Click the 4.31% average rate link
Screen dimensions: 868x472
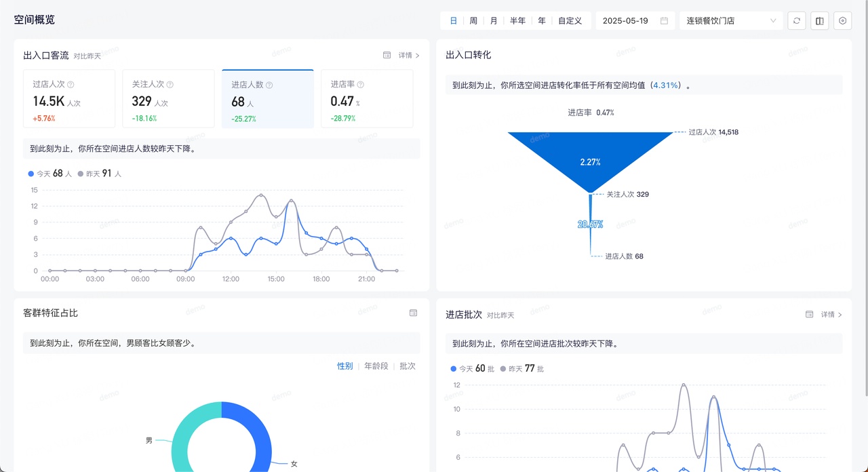[666, 85]
